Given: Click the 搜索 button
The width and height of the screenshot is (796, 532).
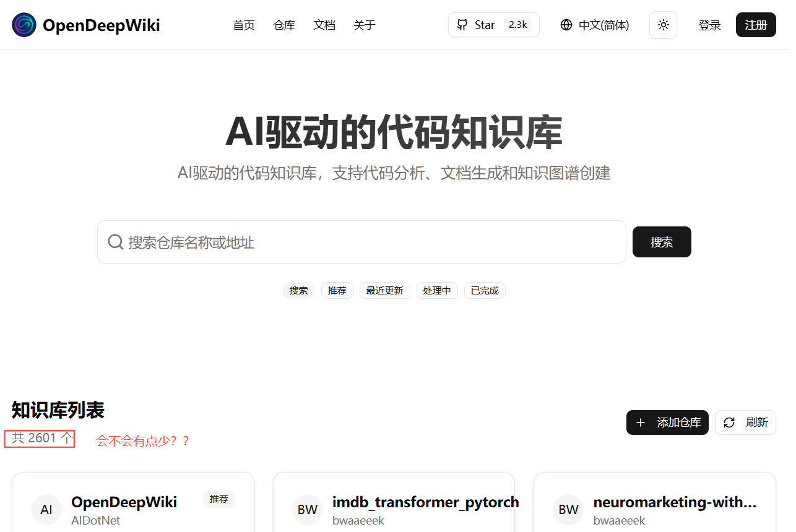Looking at the screenshot, I should pyautogui.click(x=662, y=242).
